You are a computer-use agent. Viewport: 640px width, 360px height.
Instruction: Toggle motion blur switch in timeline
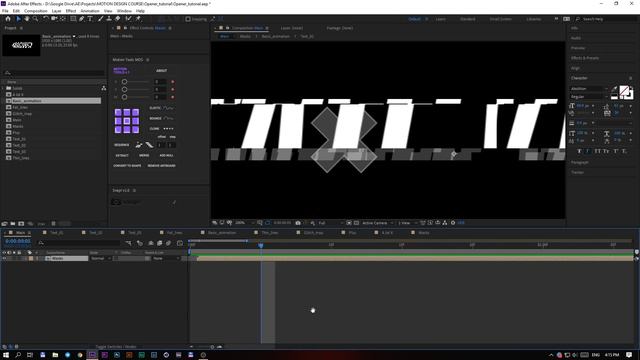coord(168,243)
